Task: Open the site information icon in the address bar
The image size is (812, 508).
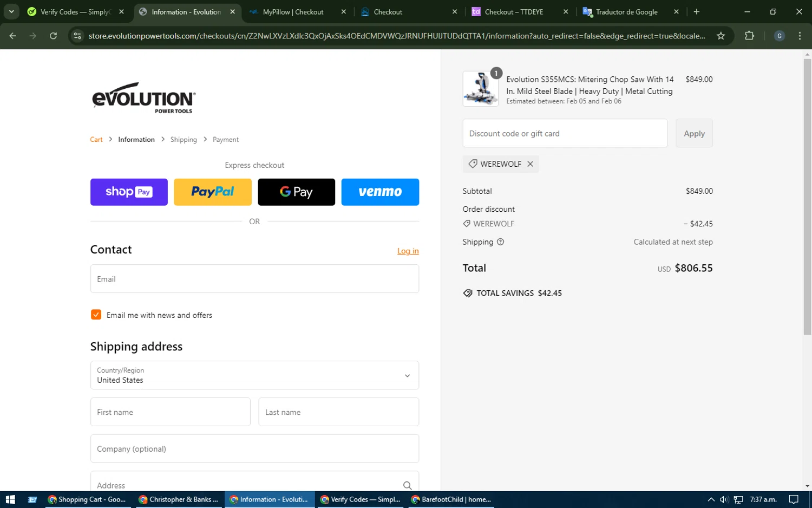Action: pos(77,36)
